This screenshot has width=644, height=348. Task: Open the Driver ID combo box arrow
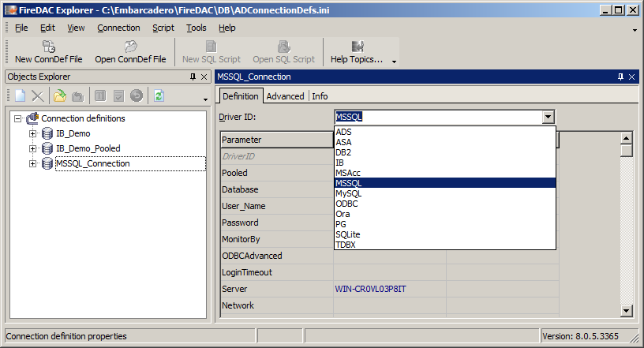tap(548, 117)
